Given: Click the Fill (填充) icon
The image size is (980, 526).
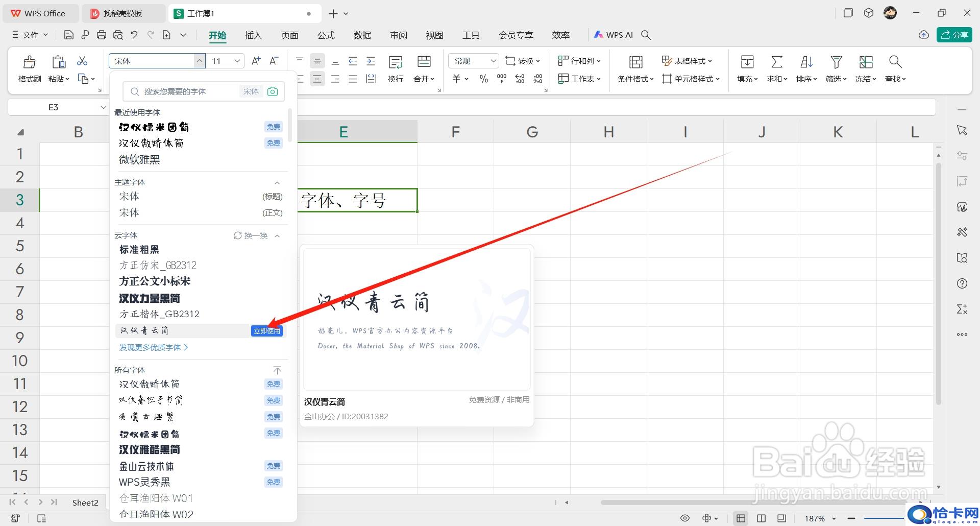Looking at the screenshot, I should [747, 62].
